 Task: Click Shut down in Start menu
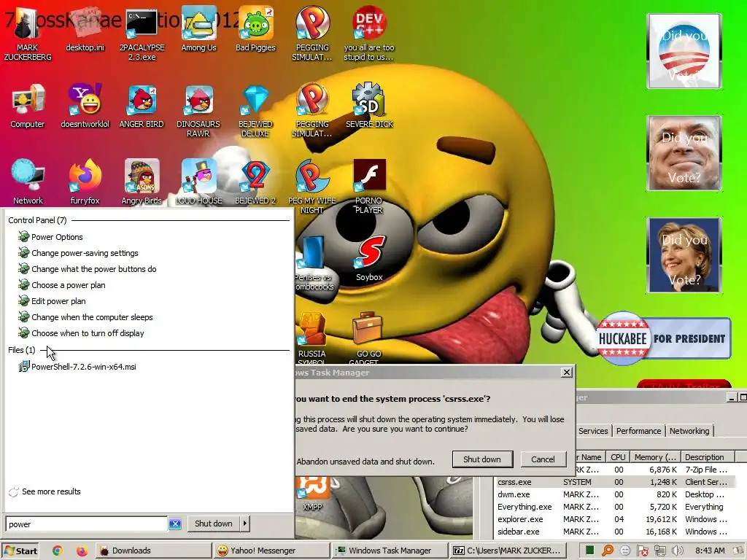point(214,524)
